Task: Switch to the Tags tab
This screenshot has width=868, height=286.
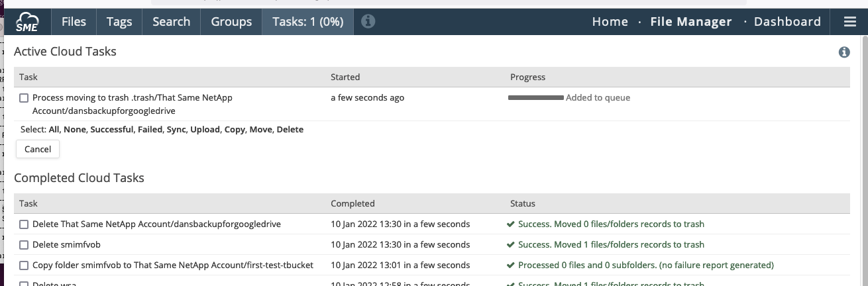Action: pyautogui.click(x=119, y=22)
